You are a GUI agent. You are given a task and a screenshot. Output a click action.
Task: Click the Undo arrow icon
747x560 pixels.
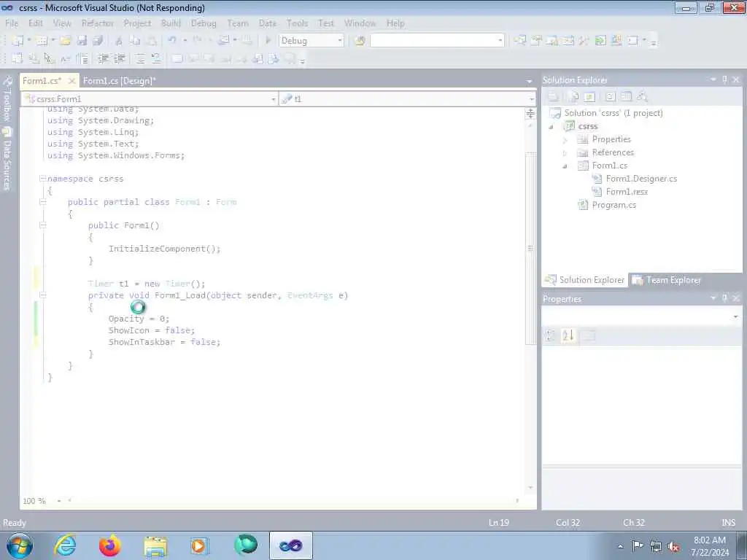click(172, 41)
